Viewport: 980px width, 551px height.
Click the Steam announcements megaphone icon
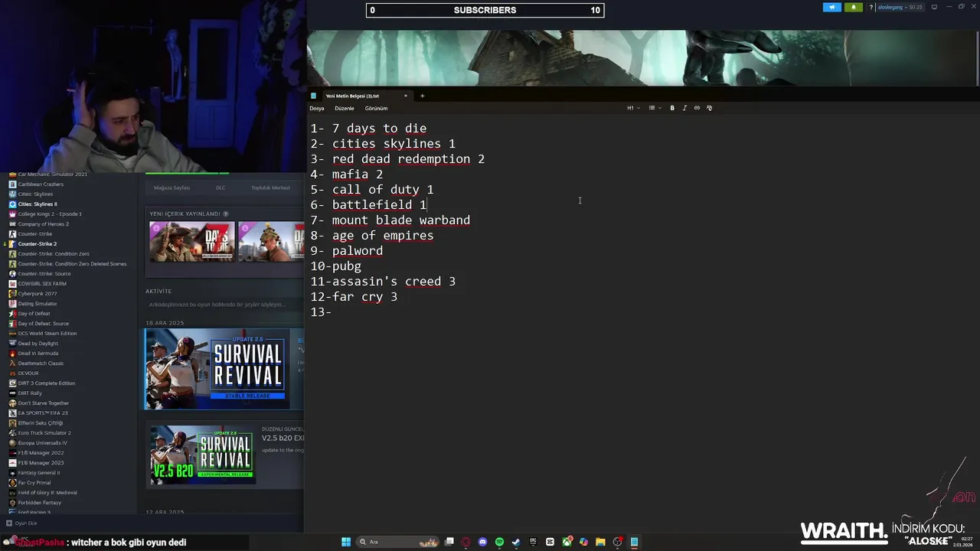coord(832,7)
